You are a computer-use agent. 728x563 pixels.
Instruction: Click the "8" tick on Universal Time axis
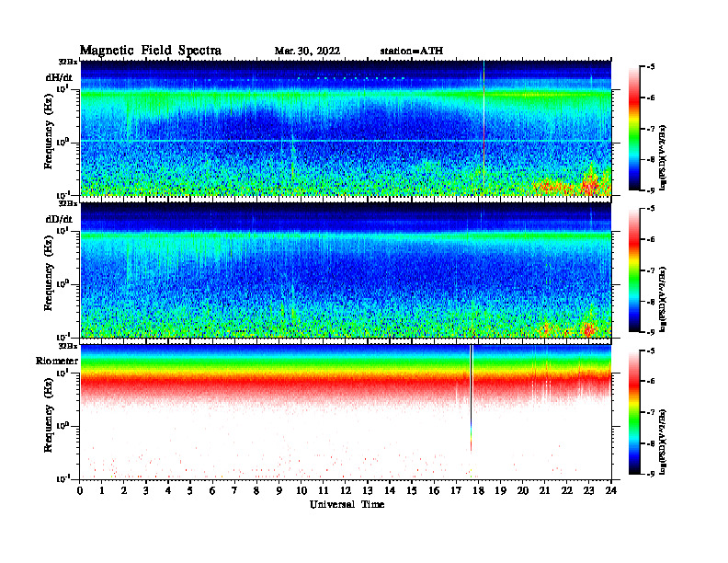(x=256, y=491)
